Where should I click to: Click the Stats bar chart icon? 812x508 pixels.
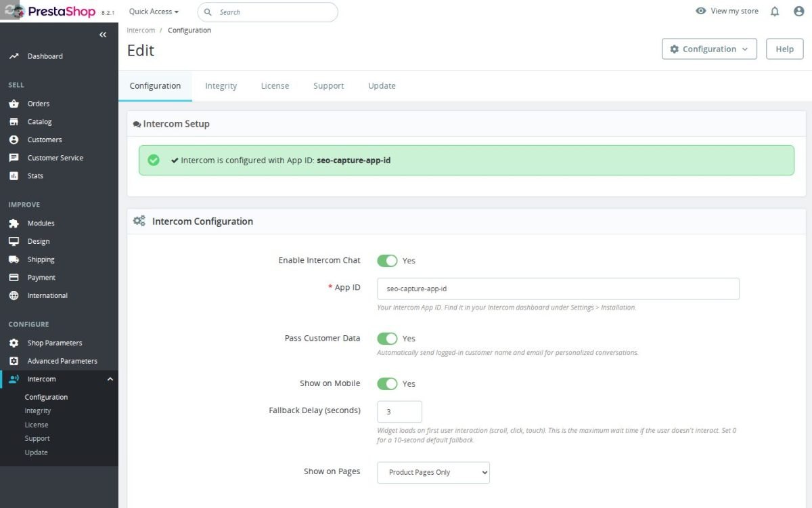[x=14, y=176]
